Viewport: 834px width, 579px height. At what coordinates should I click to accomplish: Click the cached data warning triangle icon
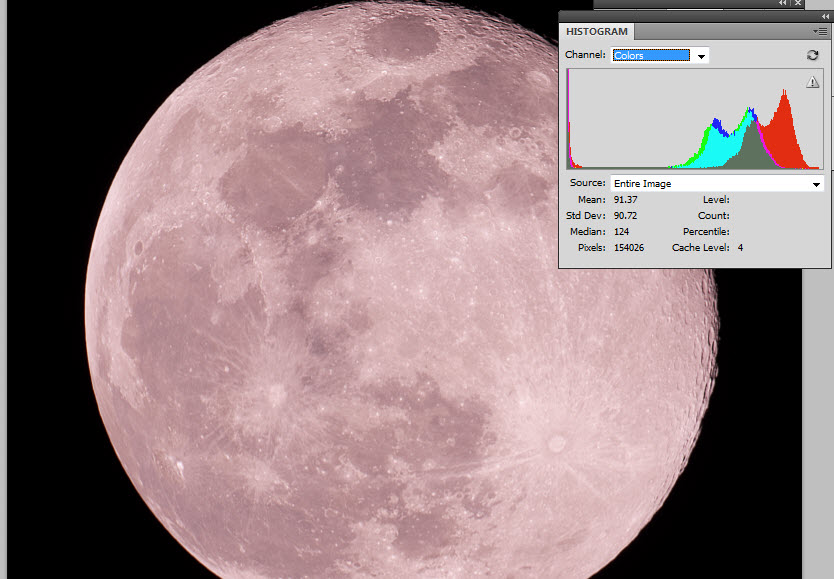coord(812,81)
